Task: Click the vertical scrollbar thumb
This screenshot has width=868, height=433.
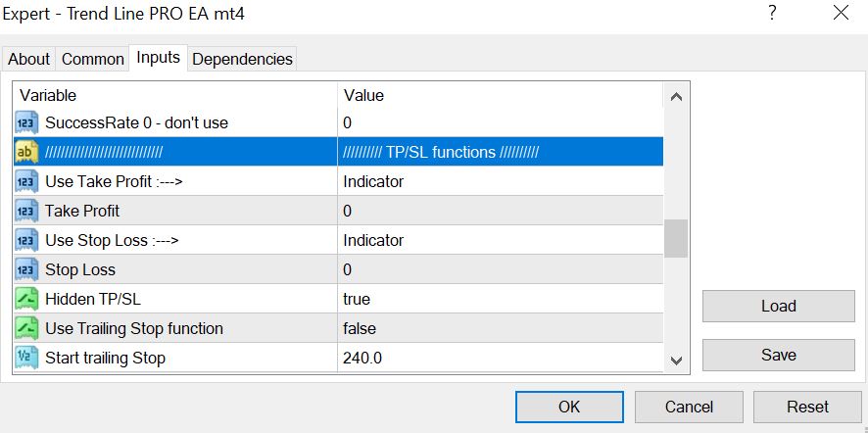Action: tap(676, 238)
